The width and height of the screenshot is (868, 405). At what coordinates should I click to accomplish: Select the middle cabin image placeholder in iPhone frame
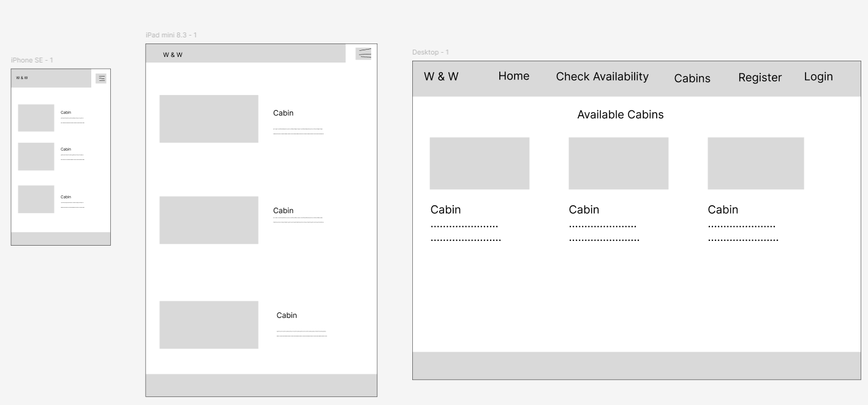tap(36, 156)
